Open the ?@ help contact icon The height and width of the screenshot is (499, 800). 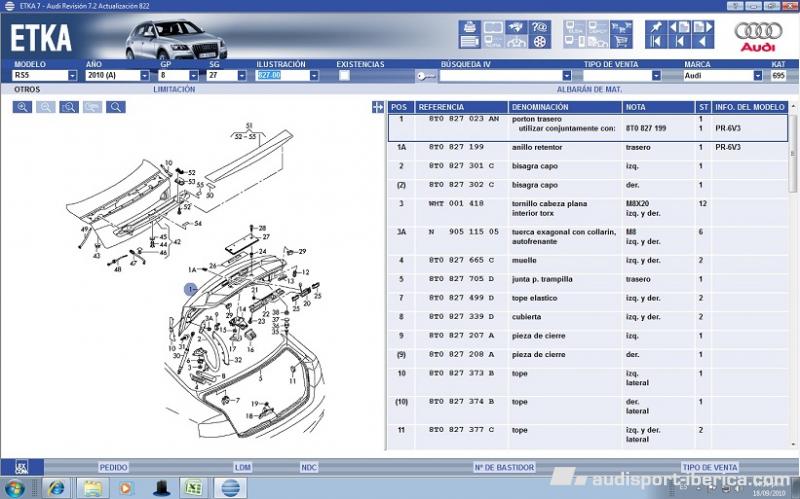tap(539, 27)
